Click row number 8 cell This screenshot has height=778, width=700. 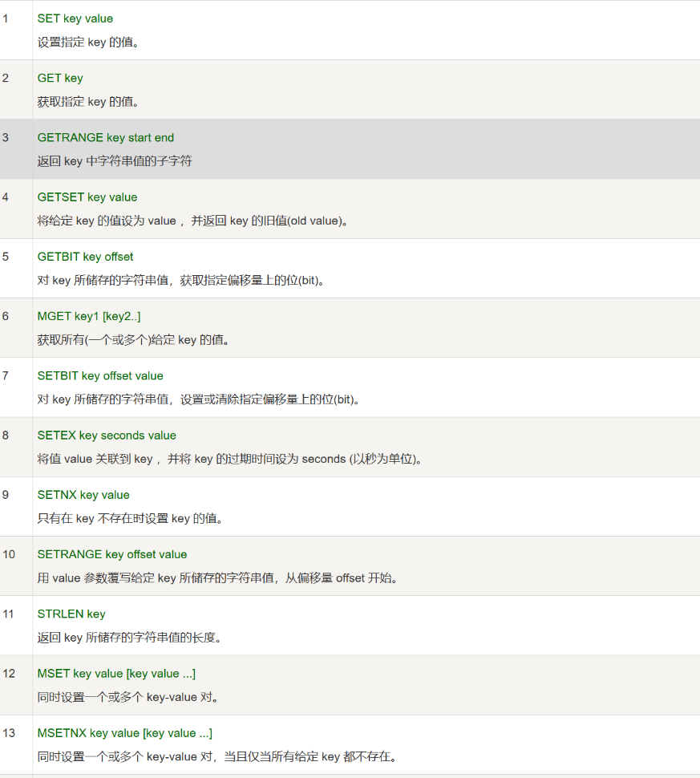tap(16, 447)
